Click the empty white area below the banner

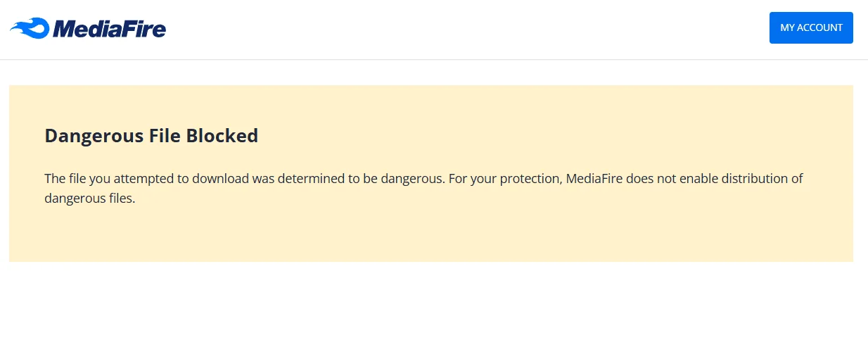[434, 313]
